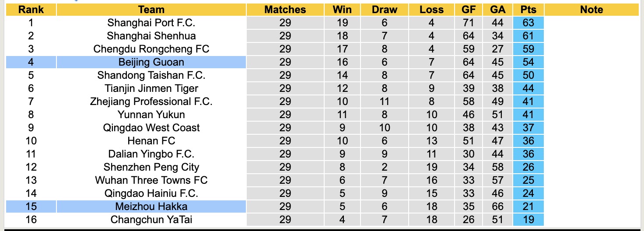Click the highlighted Beijing Guoan row
Viewport: 644px width, 231px height.
click(151, 62)
